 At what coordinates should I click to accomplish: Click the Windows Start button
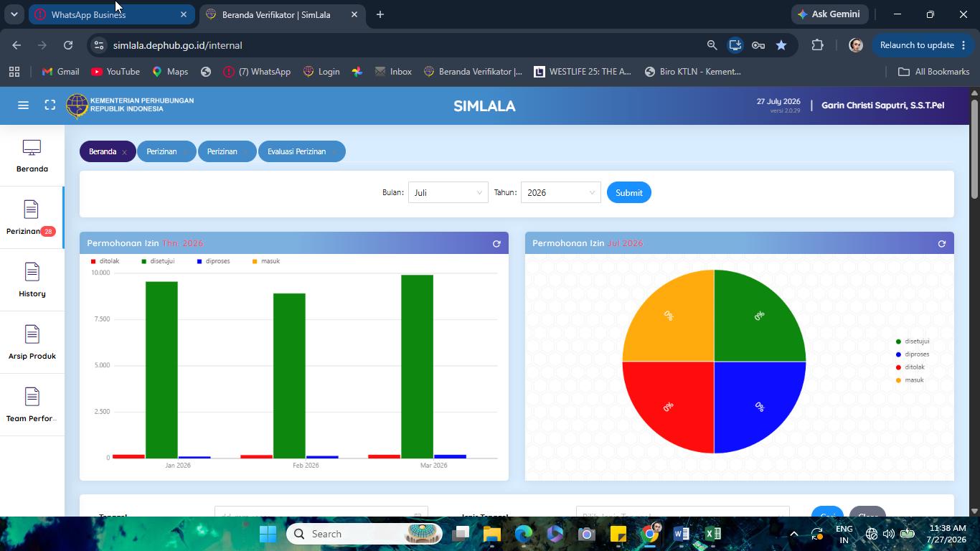(268, 534)
